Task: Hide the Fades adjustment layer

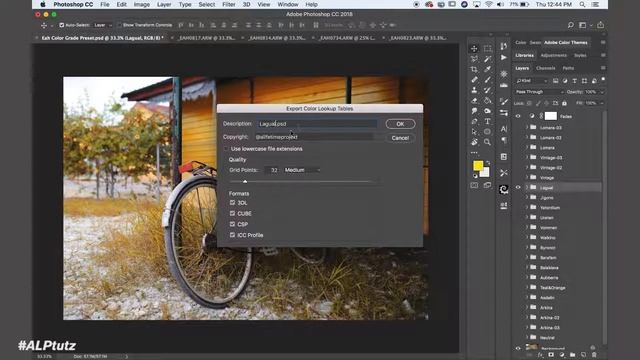Action: (x=518, y=116)
